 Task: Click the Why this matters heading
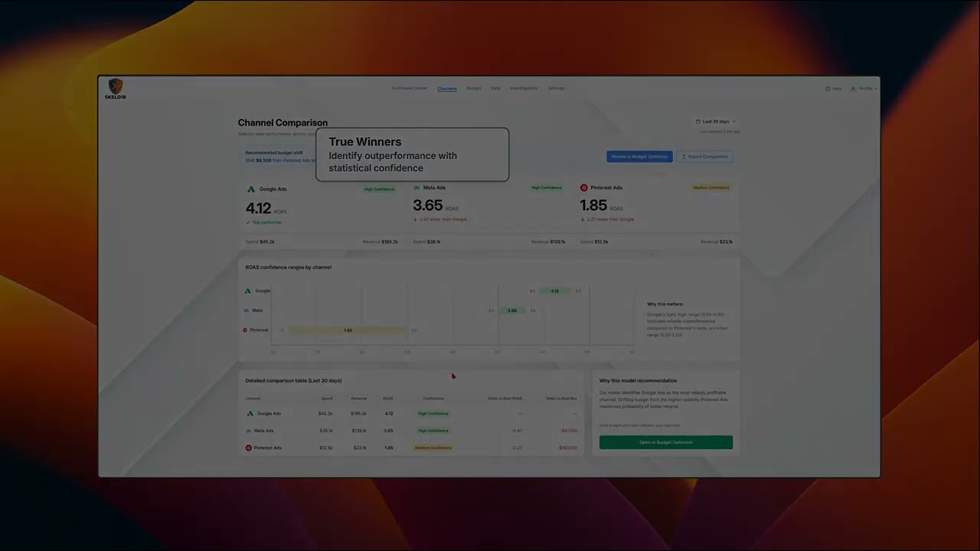665,304
